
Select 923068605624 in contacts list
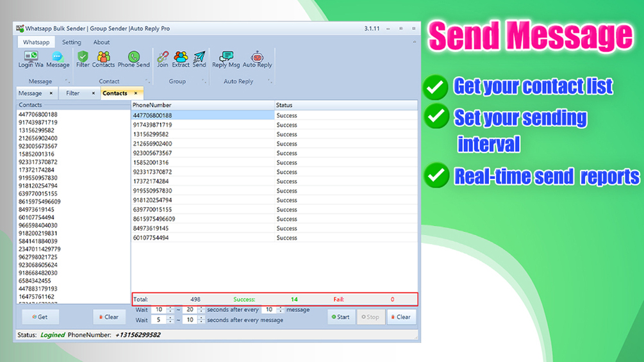(38, 265)
